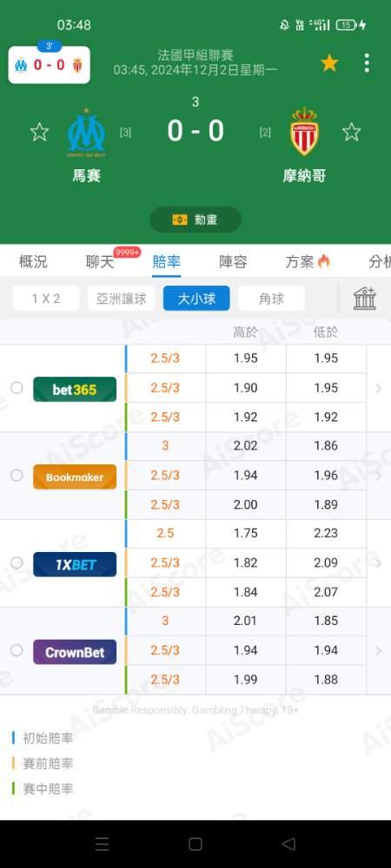This screenshot has height=868, width=391.
Task: Tap the gold favorite star for this match
Action: pos(329,63)
